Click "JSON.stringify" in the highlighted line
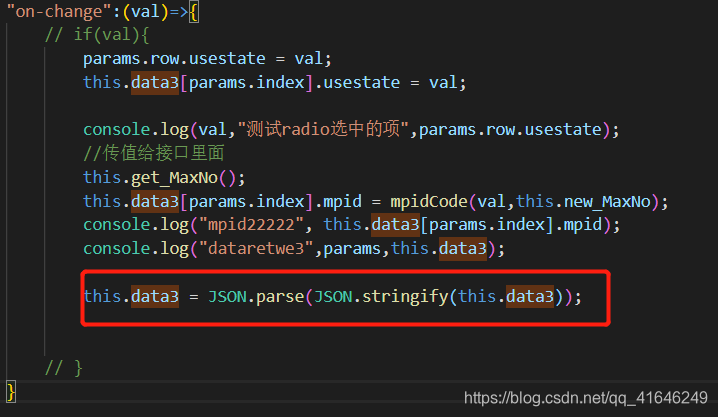 pyautogui.click(x=381, y=297)
